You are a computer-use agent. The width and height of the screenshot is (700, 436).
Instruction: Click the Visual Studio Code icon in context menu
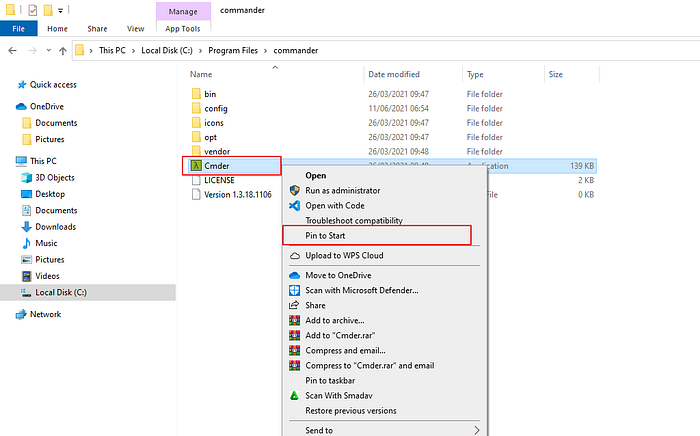294,205
